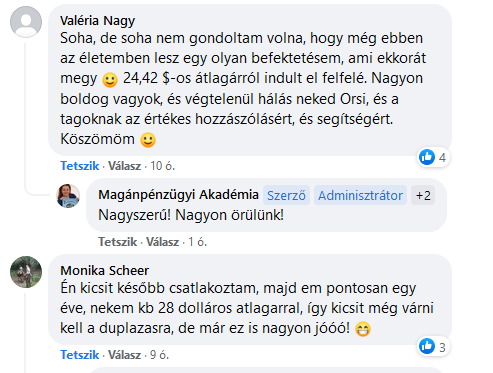Click the Adminisztrátor badge
The height and width of the screenshot is (373, 493).
[360, 195]
